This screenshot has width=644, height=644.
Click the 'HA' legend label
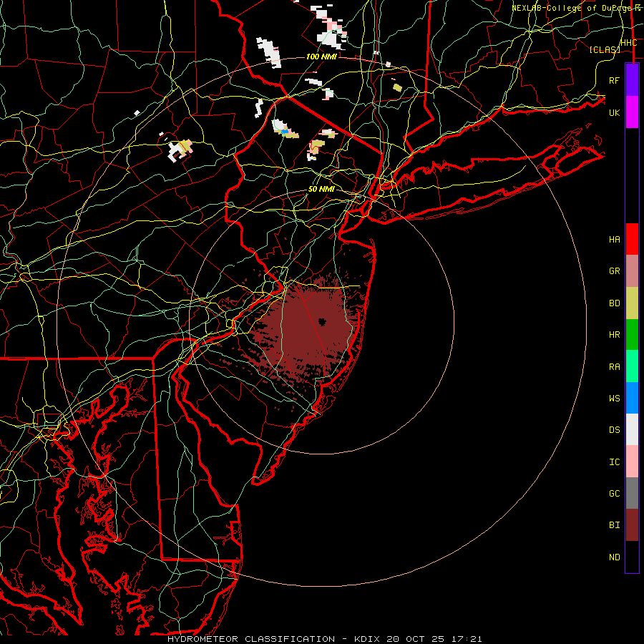615,240
